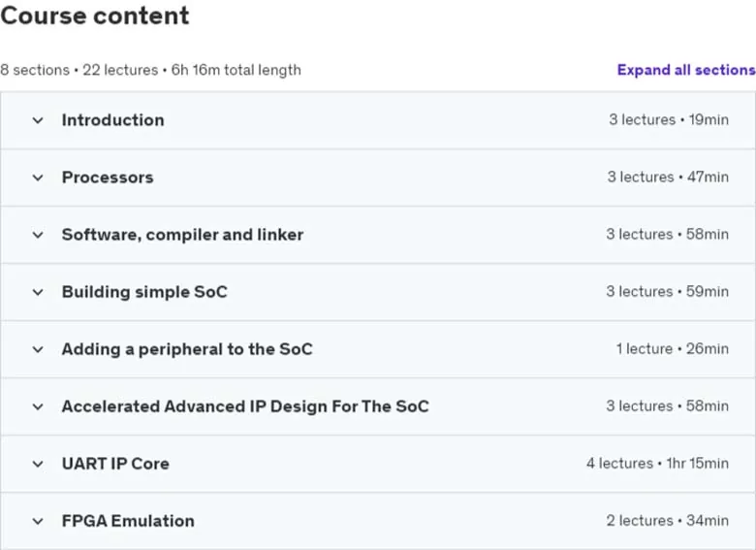The height and width of the screenshot is (550, 756).
Task: Expand the UART IP Core chevron
Action: 38,464
